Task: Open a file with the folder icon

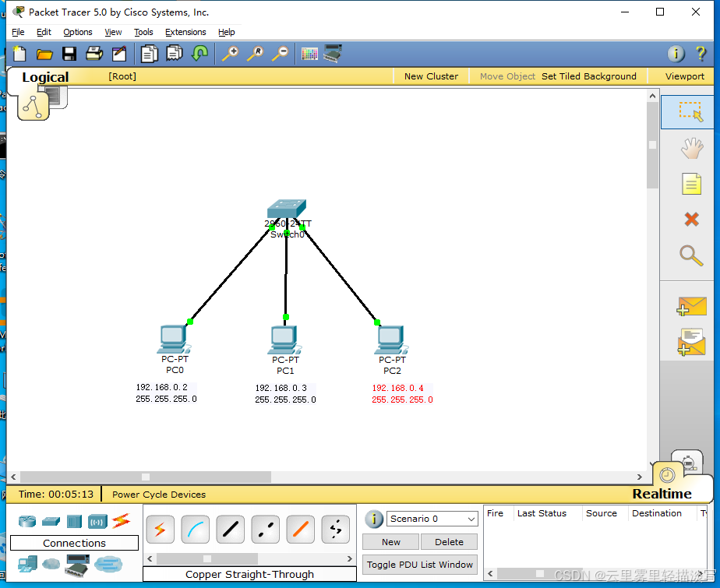Action: (x=44, y=55)
